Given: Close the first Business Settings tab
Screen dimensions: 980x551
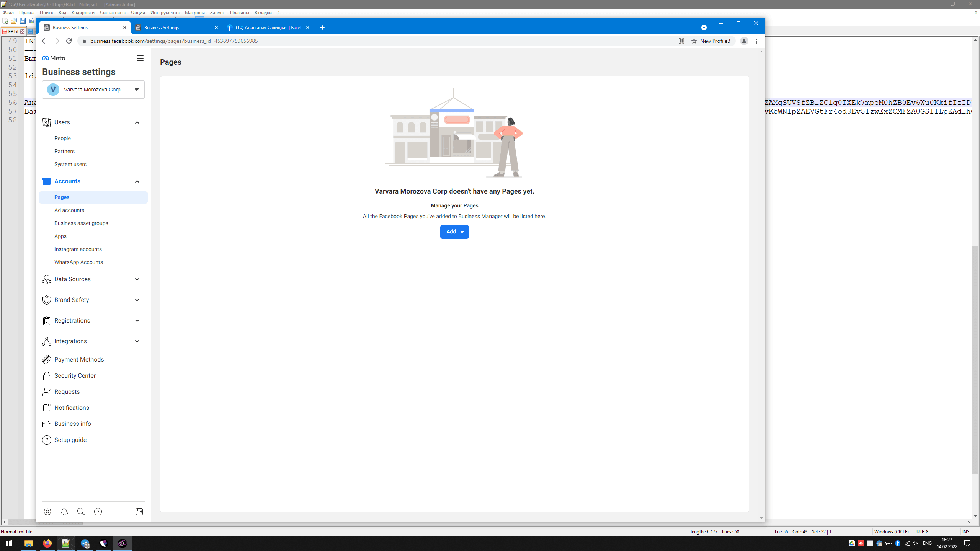Looking at the screenshot, I should tap(125, 28).
